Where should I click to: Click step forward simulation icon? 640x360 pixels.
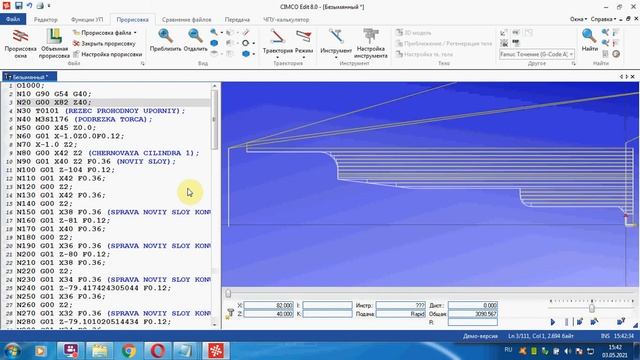[580, 322]
